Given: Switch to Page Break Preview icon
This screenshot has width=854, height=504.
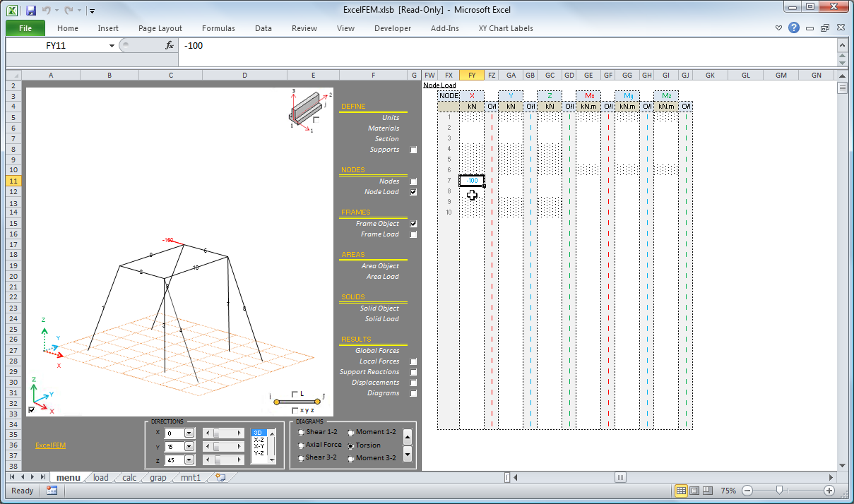Looking at the screenshot, I should [708, 491].
